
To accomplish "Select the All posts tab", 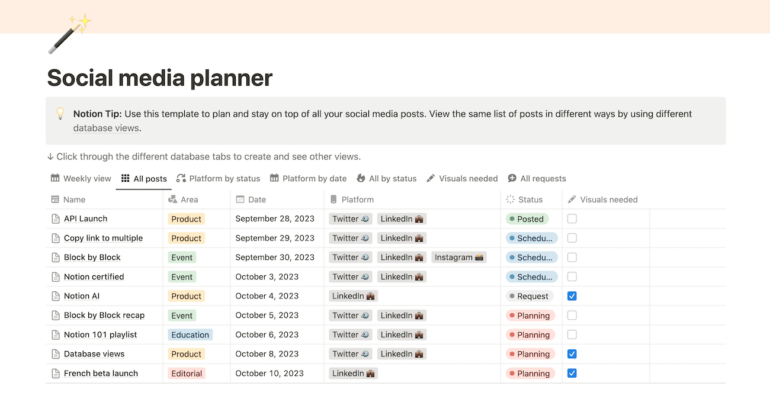I will point(144,179).
